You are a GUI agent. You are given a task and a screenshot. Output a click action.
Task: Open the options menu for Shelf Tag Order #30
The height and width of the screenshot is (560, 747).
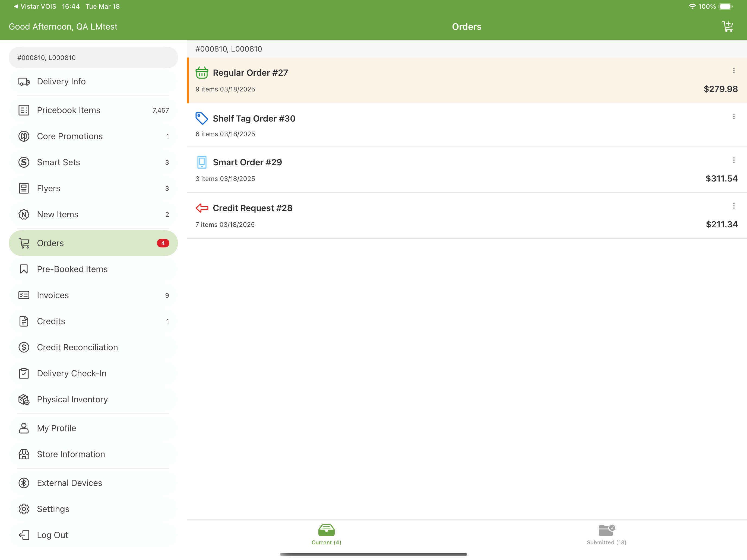point(733,116)
